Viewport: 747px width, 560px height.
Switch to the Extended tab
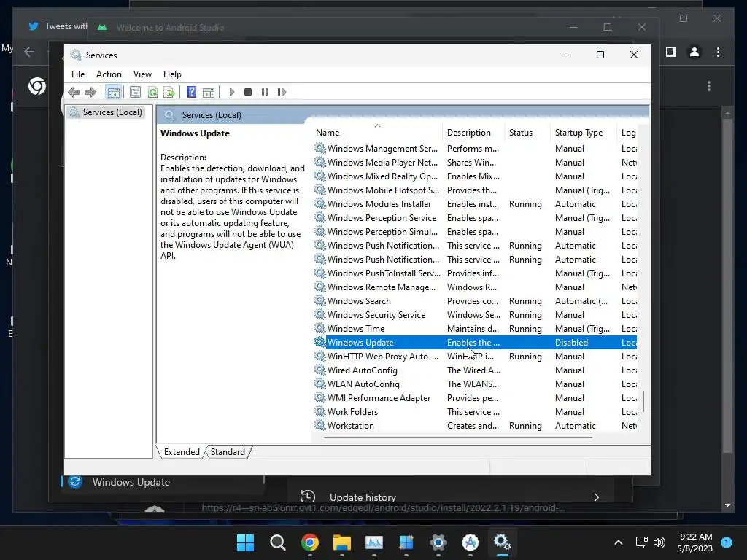[x=182, y=452]
